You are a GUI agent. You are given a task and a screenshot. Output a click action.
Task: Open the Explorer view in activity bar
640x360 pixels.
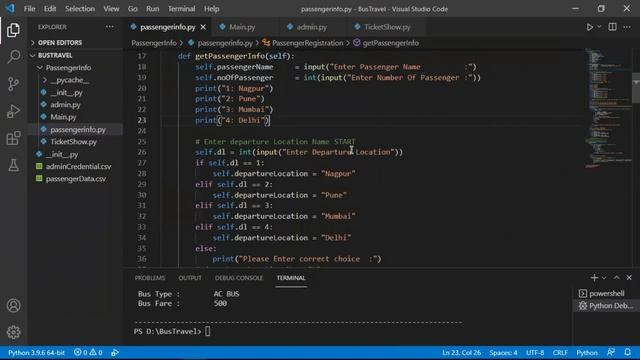click(13, 30)
